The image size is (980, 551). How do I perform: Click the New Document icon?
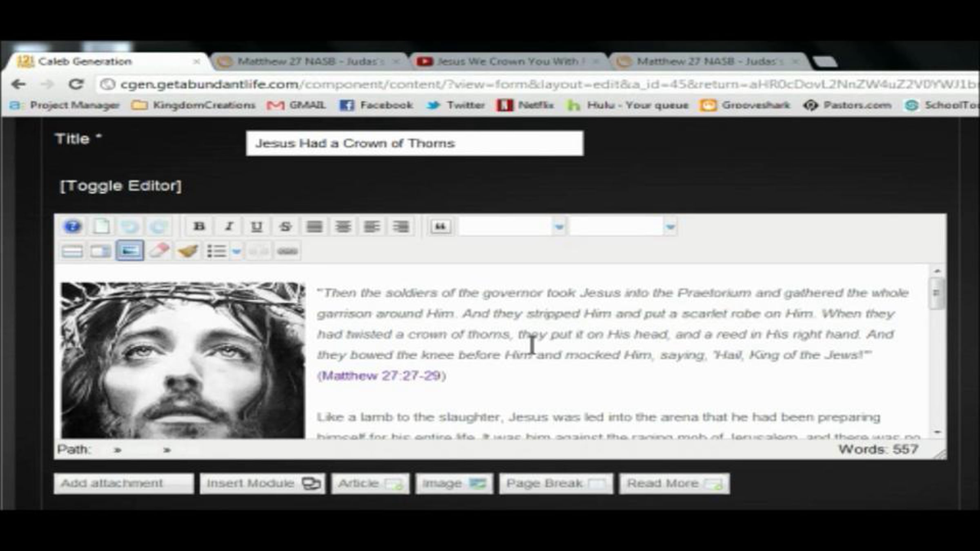pos(101,227)
